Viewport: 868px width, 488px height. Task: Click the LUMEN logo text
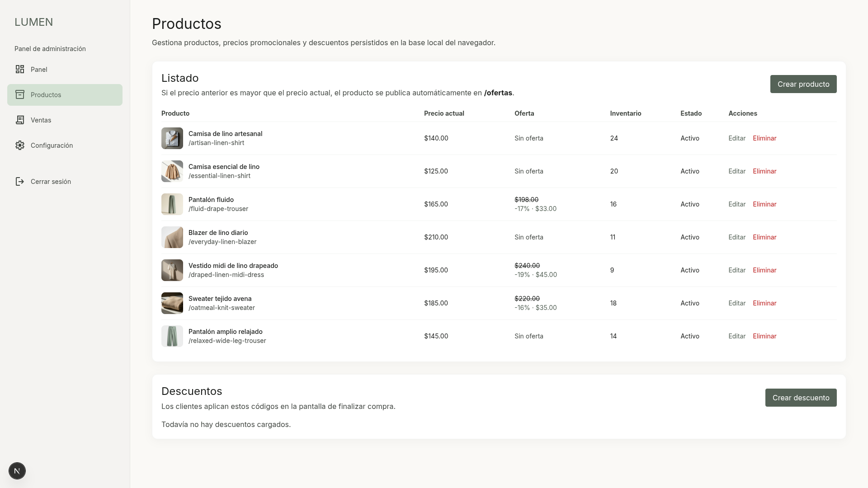34,22
